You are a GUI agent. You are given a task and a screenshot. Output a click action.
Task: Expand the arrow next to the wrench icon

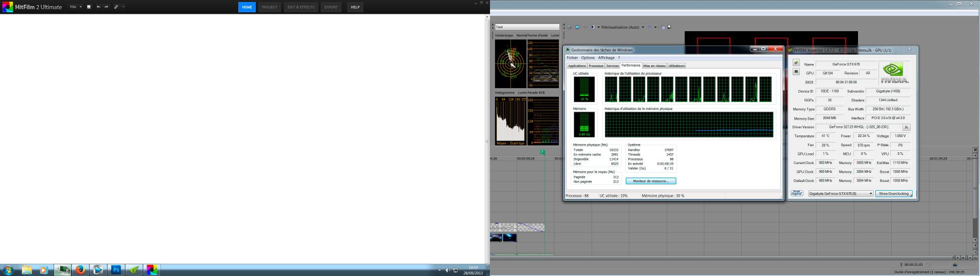(x=123, y=7)
